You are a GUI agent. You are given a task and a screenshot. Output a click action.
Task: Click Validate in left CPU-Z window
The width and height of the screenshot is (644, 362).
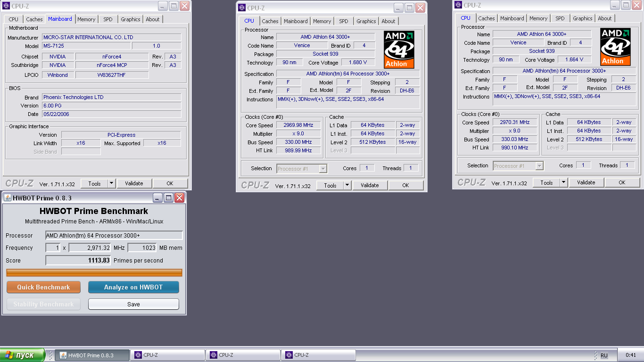coord(134,183)
